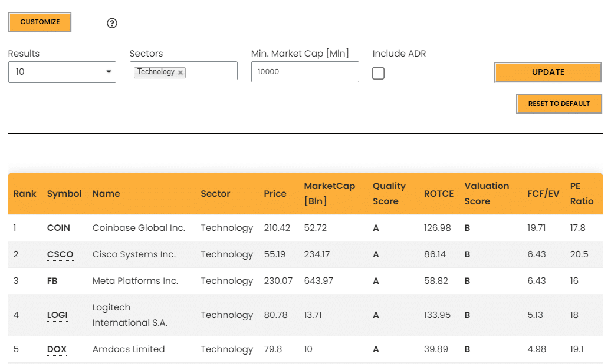Select Coinbase PE Ratio value 17.8

coord(577,228)
